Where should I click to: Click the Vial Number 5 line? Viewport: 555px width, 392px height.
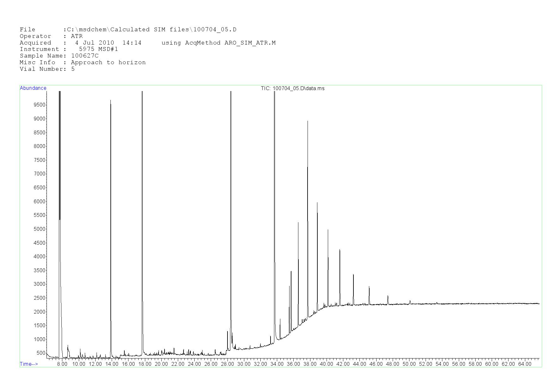coord(47,69)
